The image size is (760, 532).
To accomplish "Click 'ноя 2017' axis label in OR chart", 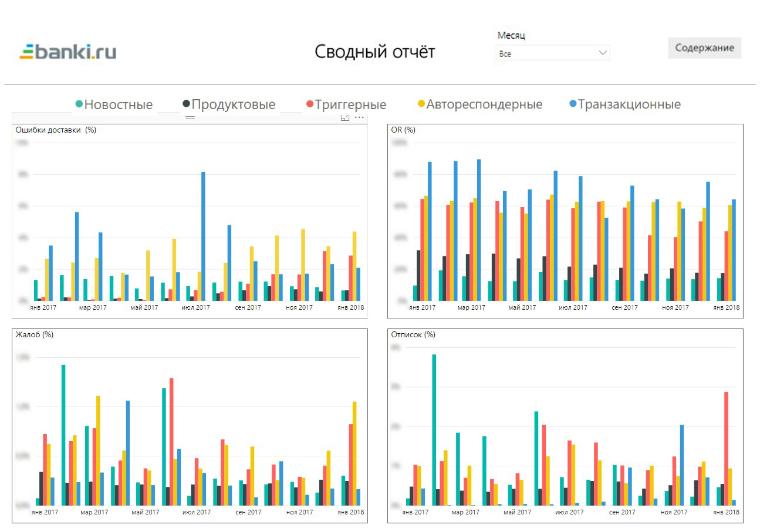I will [x=675, y=307].
